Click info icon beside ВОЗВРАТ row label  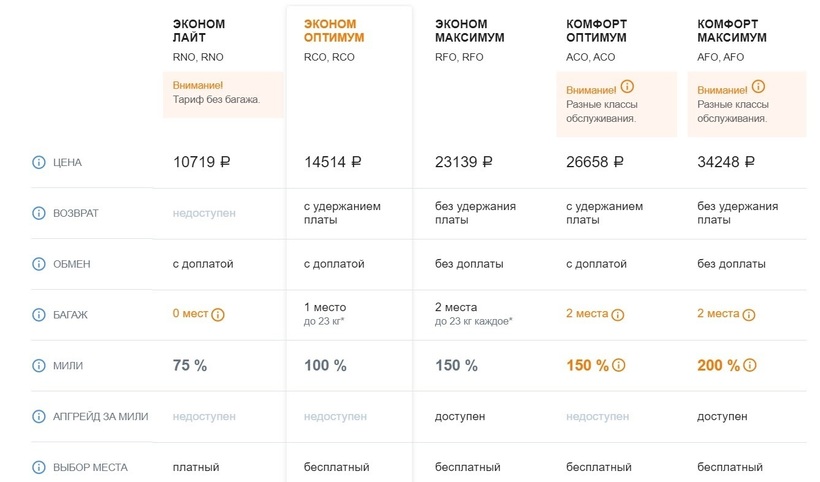pos(39,213)
